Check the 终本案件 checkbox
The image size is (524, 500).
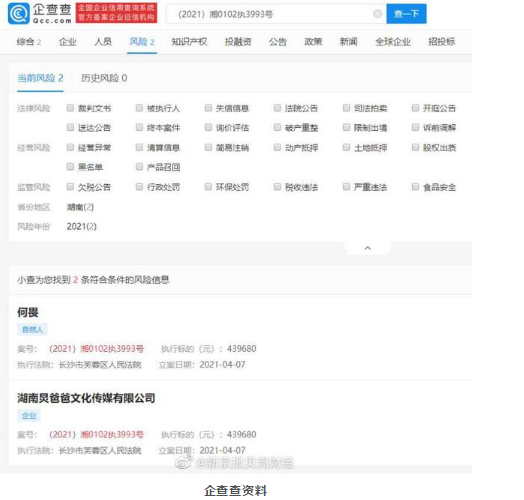tap(139, 127)
